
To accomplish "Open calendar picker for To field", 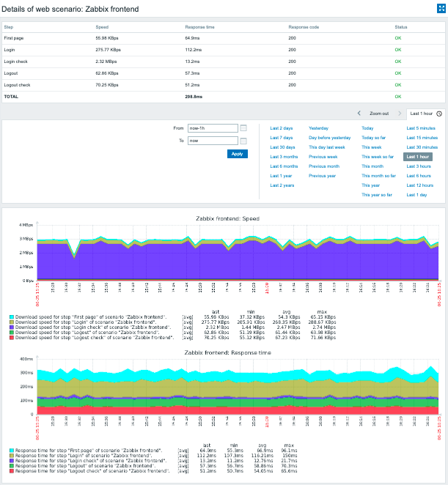I will pyautogui.click(x=243, y=141).
